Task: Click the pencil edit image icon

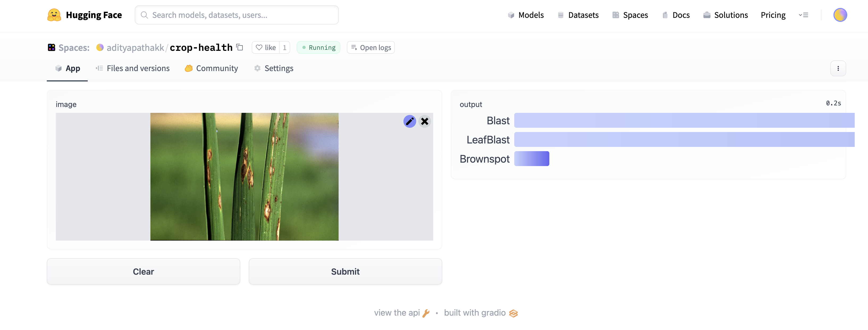Action: click(x=410, y=121)
